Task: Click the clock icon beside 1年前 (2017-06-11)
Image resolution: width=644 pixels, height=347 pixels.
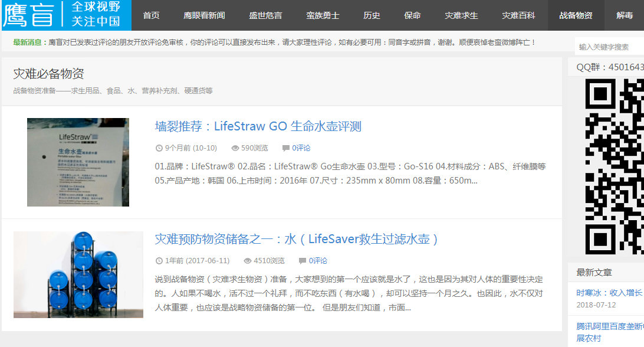Action: (x=159, y=261)
